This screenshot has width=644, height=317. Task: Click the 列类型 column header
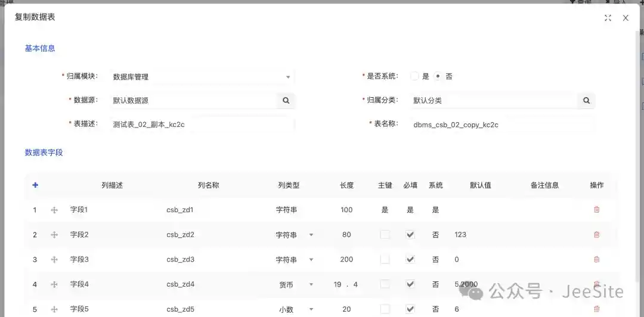pyautogui.click(x=289, y=185)
